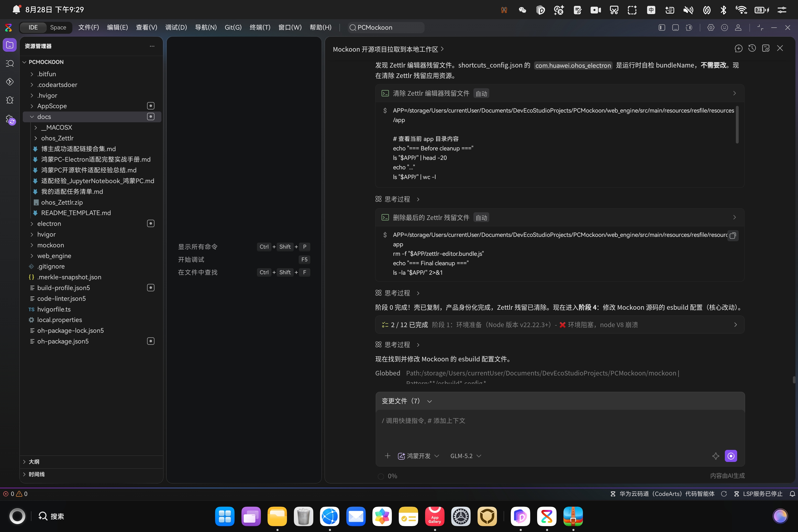Open the Explorer file panel icon
The image size is (798, 532).
[x=10, y=45]
